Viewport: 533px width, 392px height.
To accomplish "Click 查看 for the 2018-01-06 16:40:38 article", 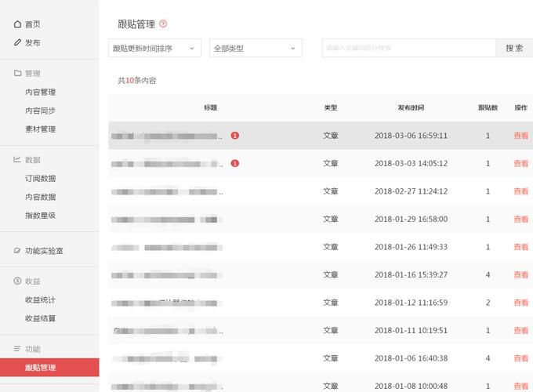I will pos(520,358).
